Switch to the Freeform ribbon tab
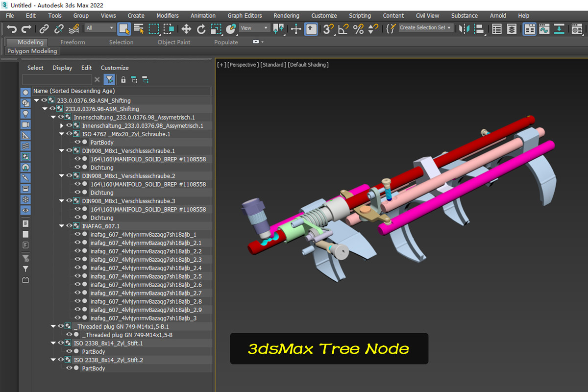588x392 pixels. [x=73, y=42]
